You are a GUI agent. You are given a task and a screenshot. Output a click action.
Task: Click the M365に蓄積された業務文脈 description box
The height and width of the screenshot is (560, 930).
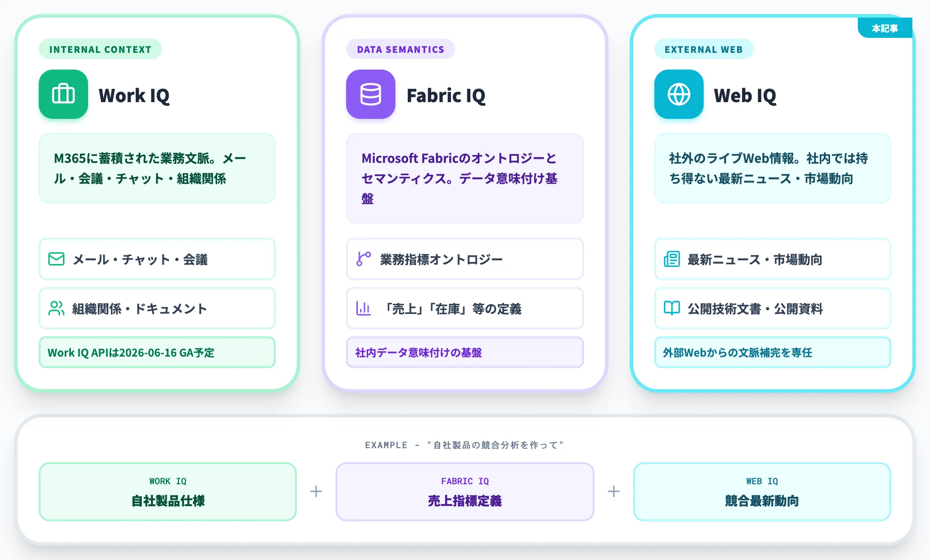pos(157,168)
